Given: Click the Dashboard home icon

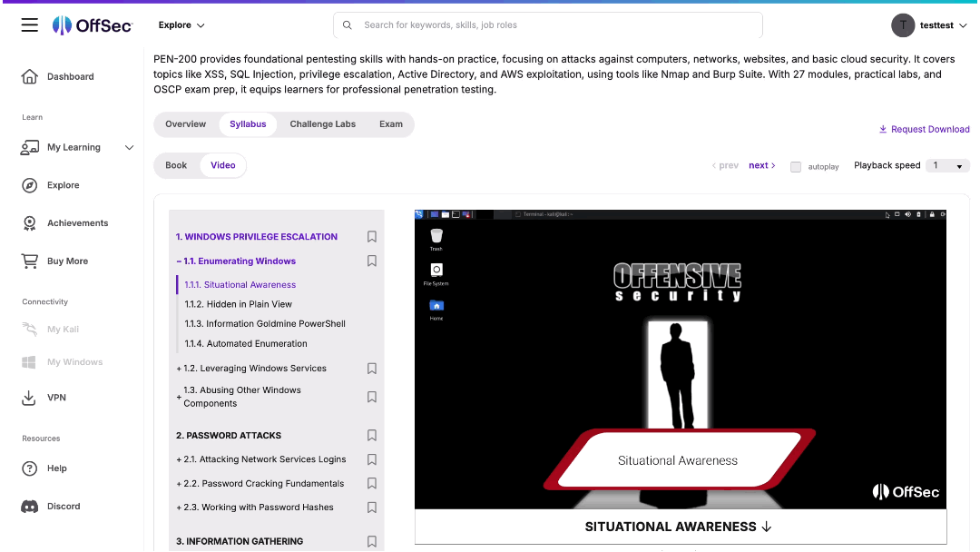Looking at the screenshot, I should (29, 76).
